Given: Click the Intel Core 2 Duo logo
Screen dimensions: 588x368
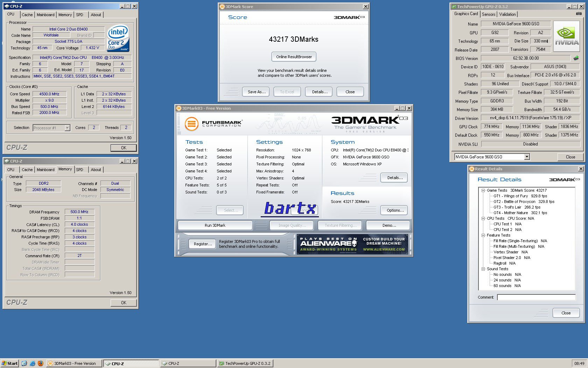Looking at the screenshot, I should click(118, 38).
